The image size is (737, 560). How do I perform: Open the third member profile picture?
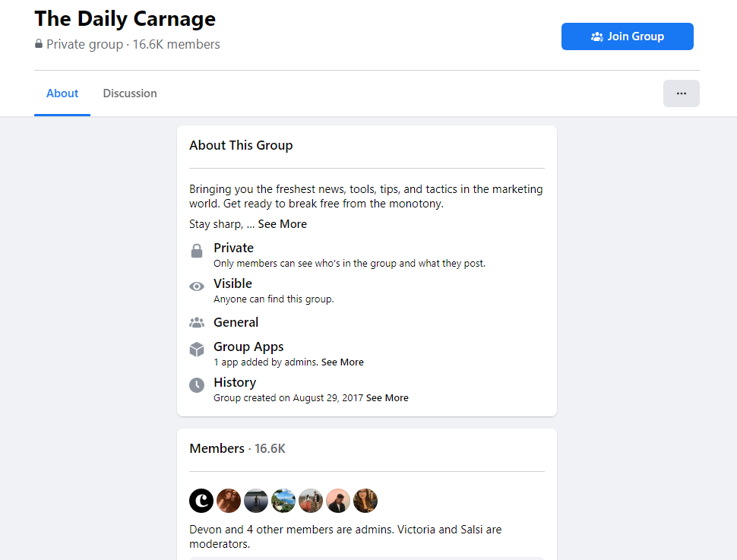tap(256, 501)
